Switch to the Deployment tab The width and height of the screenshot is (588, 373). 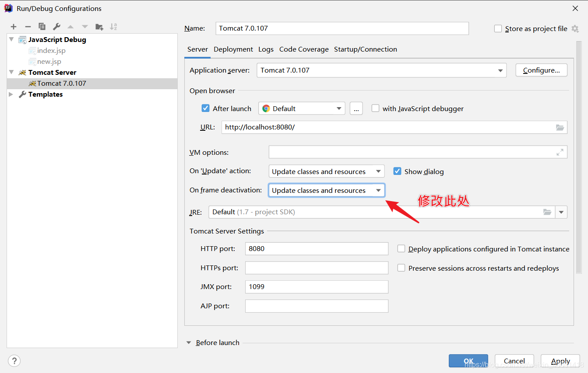coord(233,49)
